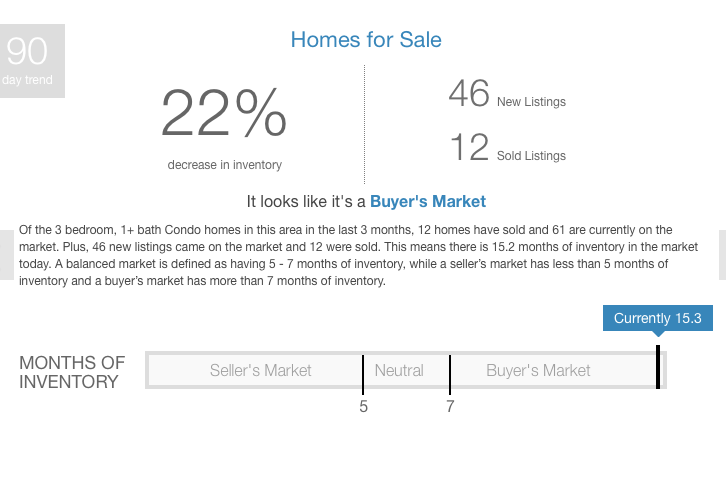
Task: Select the 22% inventory figure
Action: tap(224, 113)
